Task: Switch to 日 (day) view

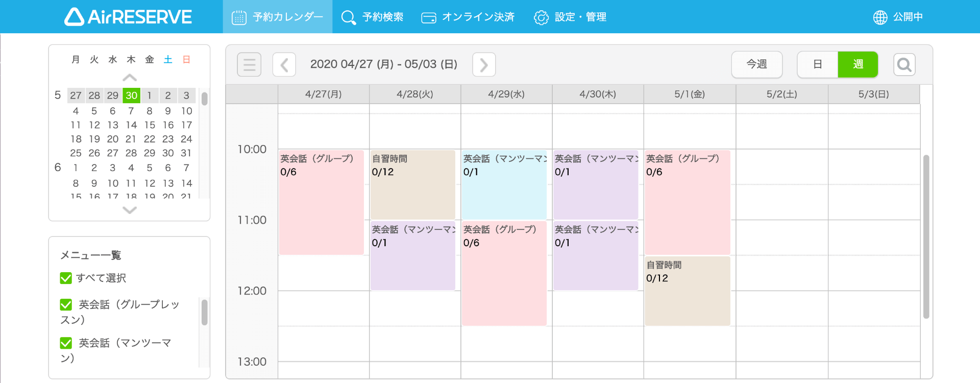Action: (817, 64)
